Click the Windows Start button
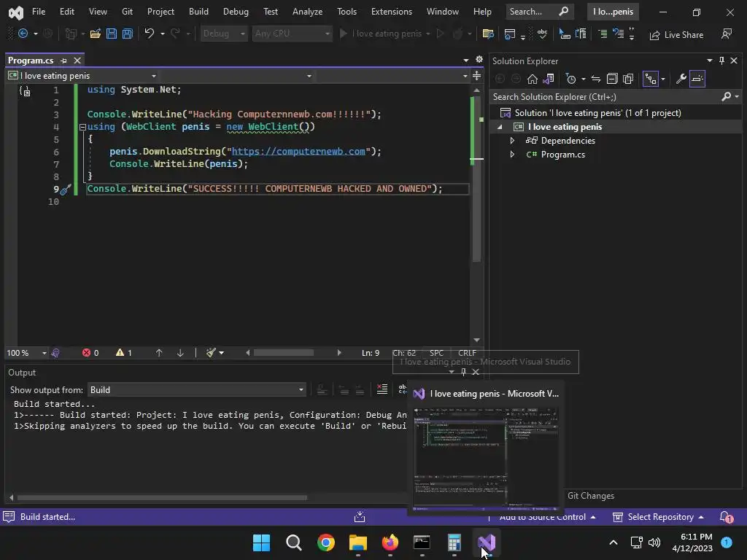747x560 pixels. tap(261, 542)
